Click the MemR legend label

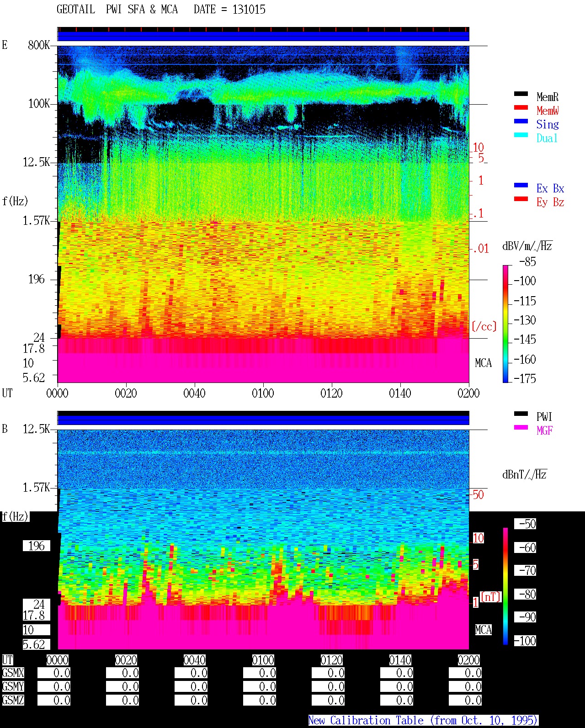pos(548,97)
